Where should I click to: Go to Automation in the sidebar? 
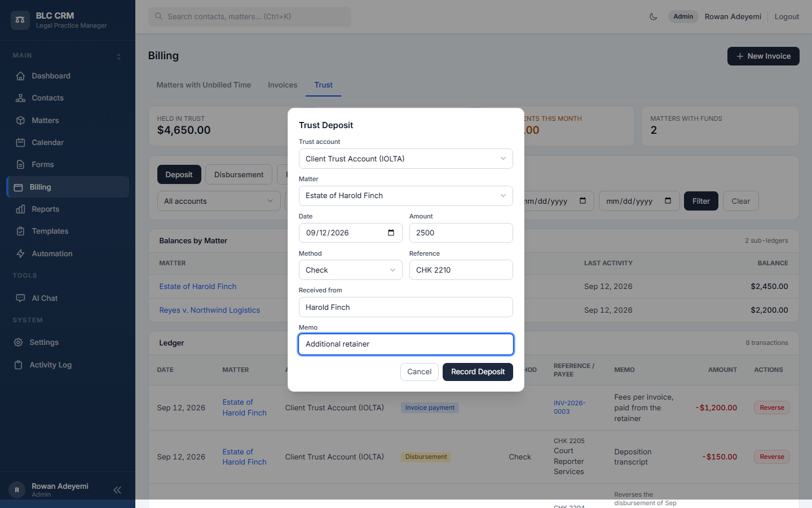tap(68, 253)
